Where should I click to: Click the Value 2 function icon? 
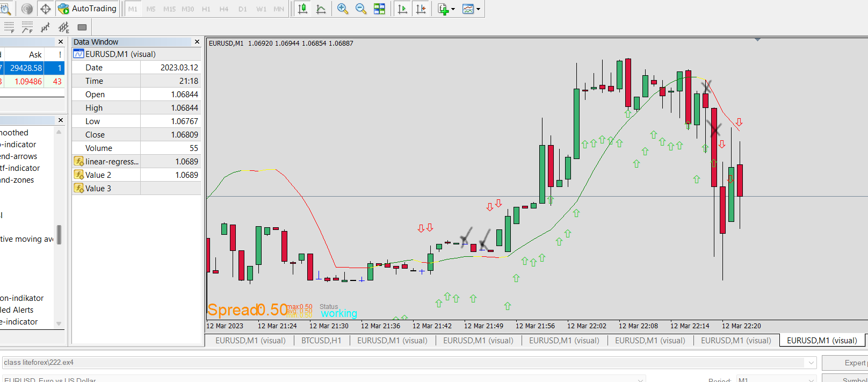coord(78,175)
